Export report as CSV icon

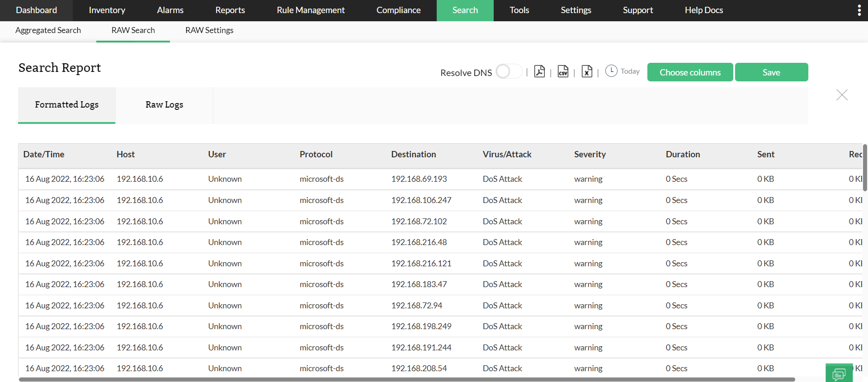563,71
